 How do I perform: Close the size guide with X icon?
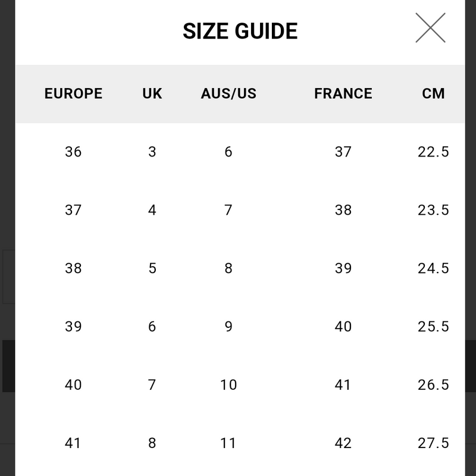point(430,28)
